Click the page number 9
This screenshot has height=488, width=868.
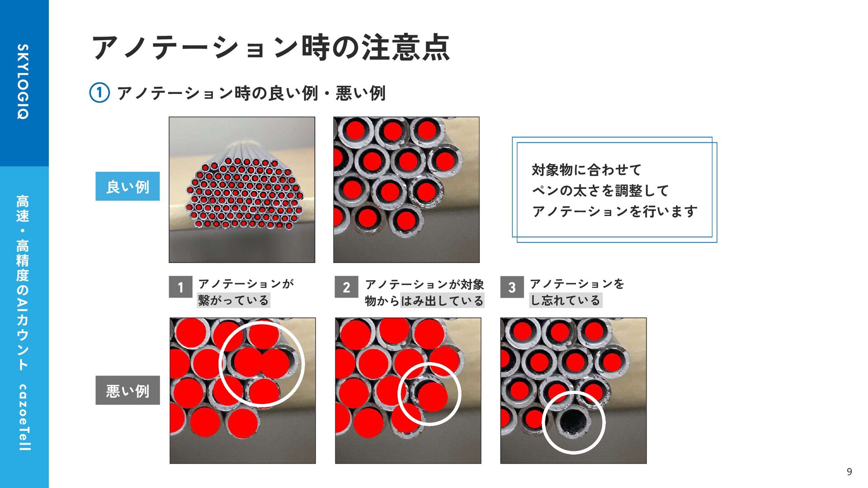849,472
